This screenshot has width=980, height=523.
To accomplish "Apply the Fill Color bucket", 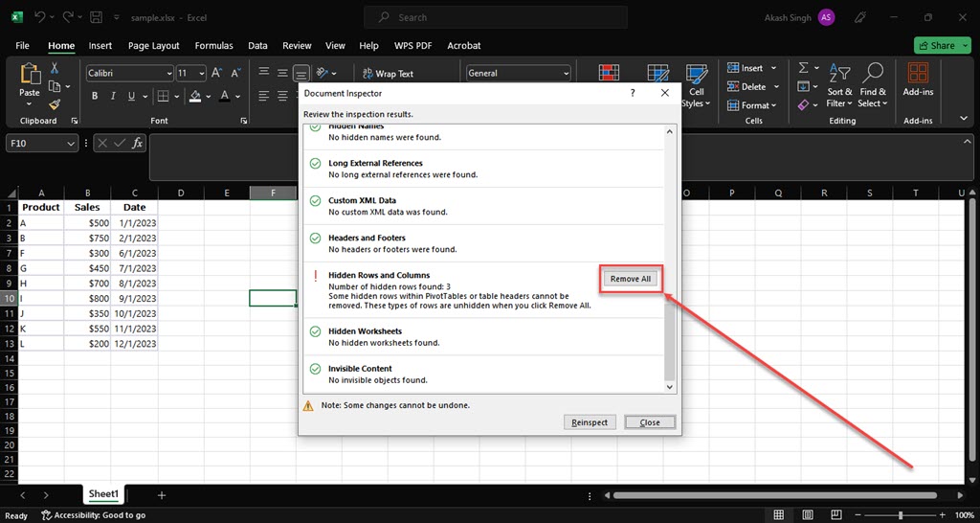I will click(x=195, y=96).
